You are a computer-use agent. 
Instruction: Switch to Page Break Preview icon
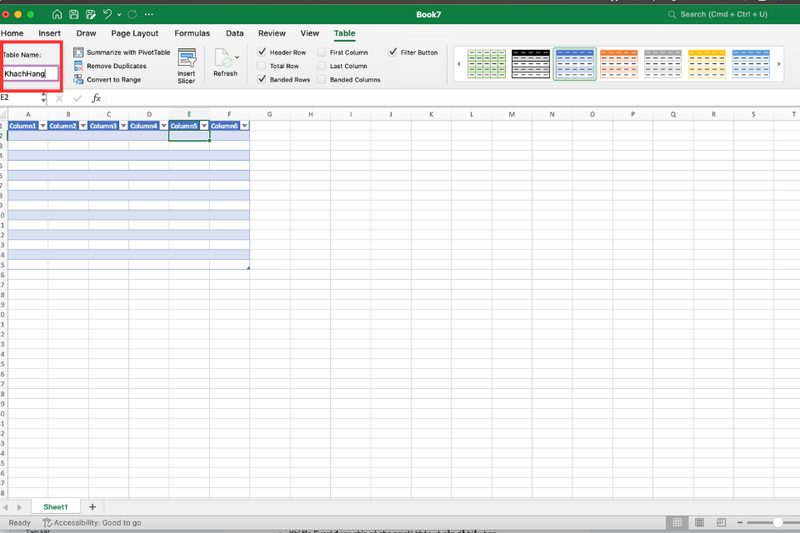point(721,522)
